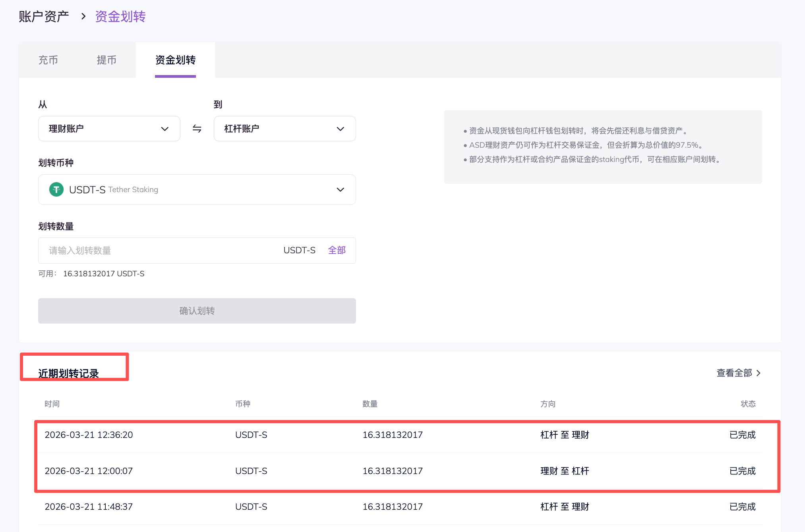This screenshot has width=805, height=532.
Task: Switch to the 充币 tab
Action: tap(48, 60)
